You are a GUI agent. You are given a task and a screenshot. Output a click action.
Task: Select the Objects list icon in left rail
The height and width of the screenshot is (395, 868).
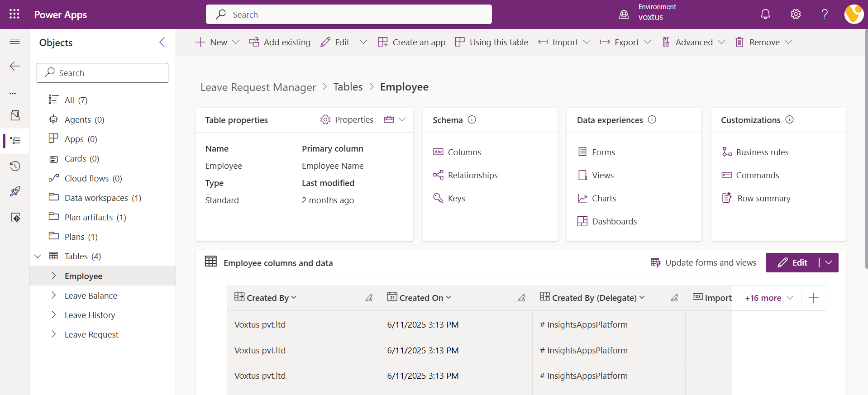click(15, 141)
